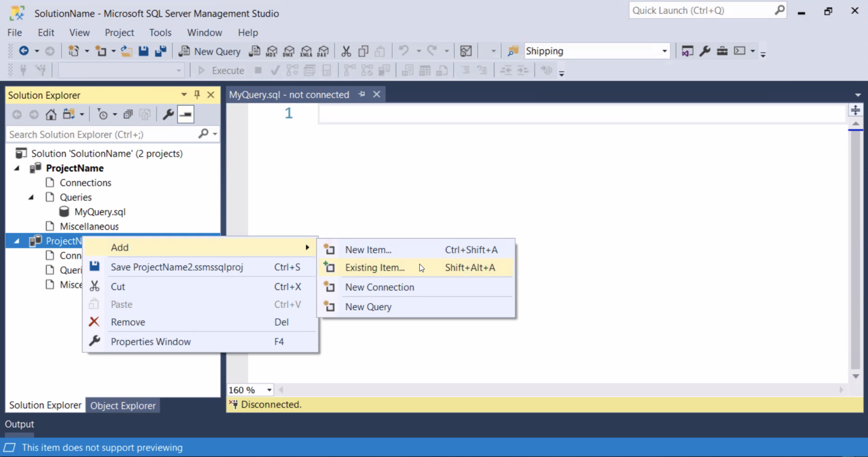Select Properties Window from the context menu
868x457 pixels.
click(200, 341)
